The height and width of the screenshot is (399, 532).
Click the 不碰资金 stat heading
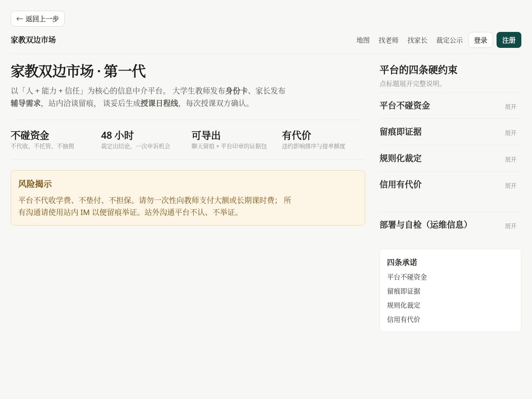[x=30, y=135]
